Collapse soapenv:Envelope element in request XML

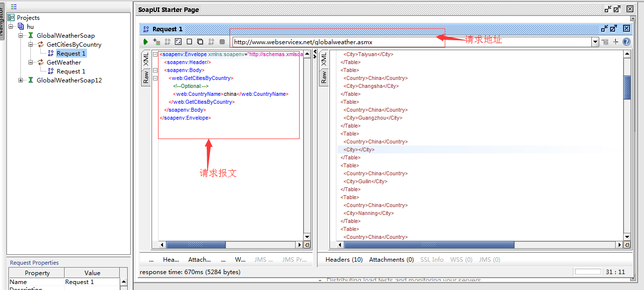(x=156, y=54)
